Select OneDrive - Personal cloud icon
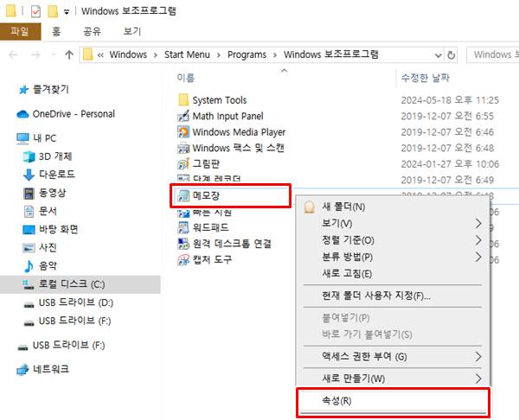 [22, 114]
